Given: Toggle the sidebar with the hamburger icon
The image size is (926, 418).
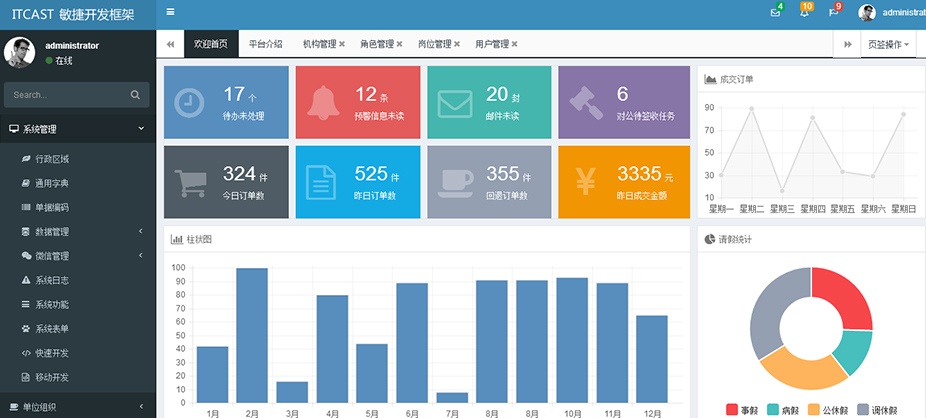Looking at the screenshot, I should coord(170,12).
